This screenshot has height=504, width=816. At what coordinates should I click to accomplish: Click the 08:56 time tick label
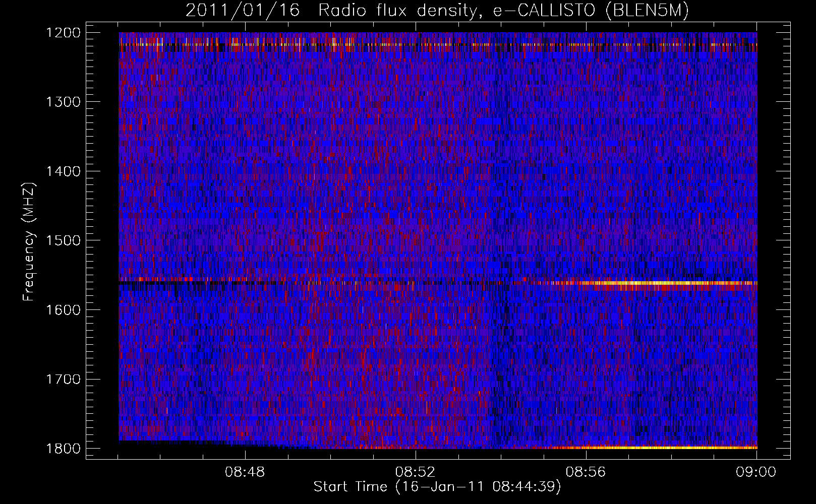(586, 472)
